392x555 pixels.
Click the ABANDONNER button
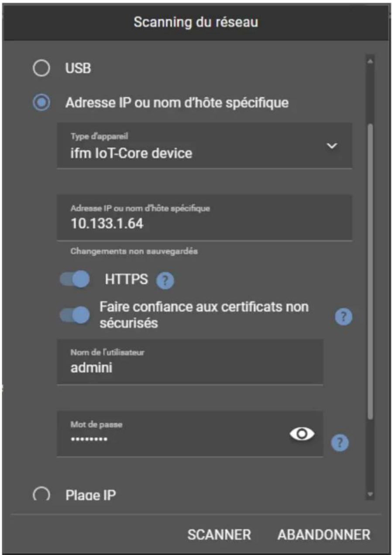(x=324, y=534)
